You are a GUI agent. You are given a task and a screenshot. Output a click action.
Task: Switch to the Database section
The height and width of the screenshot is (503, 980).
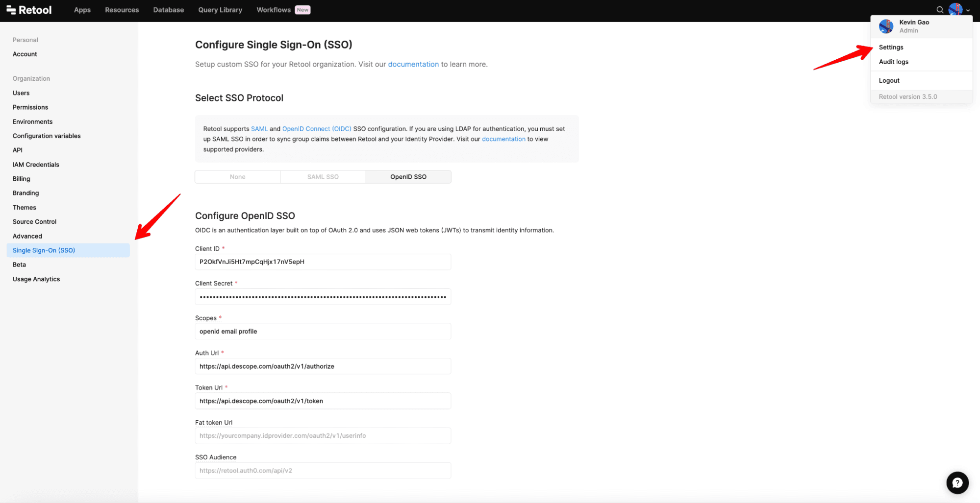(168, 9)
